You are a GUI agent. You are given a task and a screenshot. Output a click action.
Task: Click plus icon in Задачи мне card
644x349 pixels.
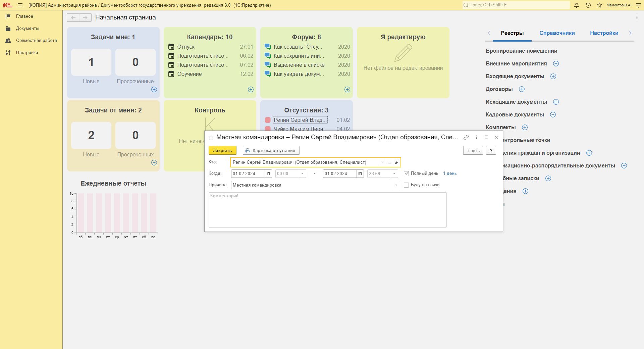[x=154, y=89]
